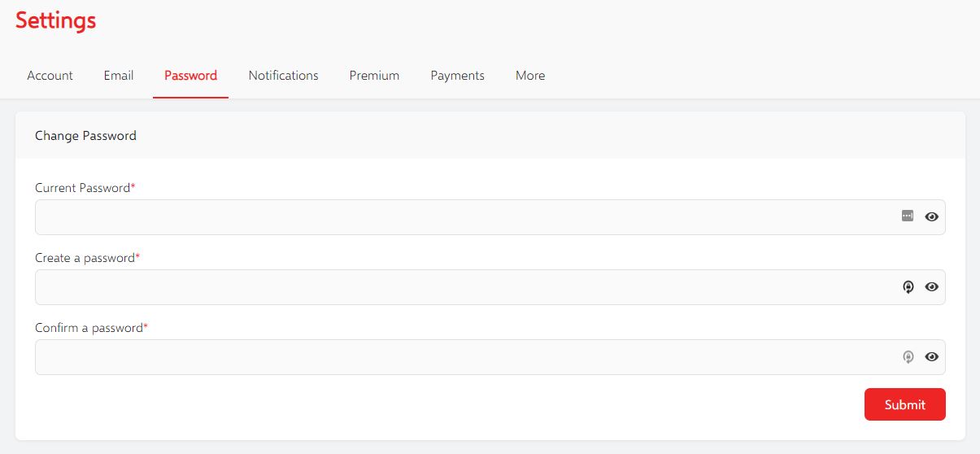Click the greyed key icon in Confirm a password
The height and width of the screenshot is (454, 980).
pyautogui.click(x=908, y=356)
